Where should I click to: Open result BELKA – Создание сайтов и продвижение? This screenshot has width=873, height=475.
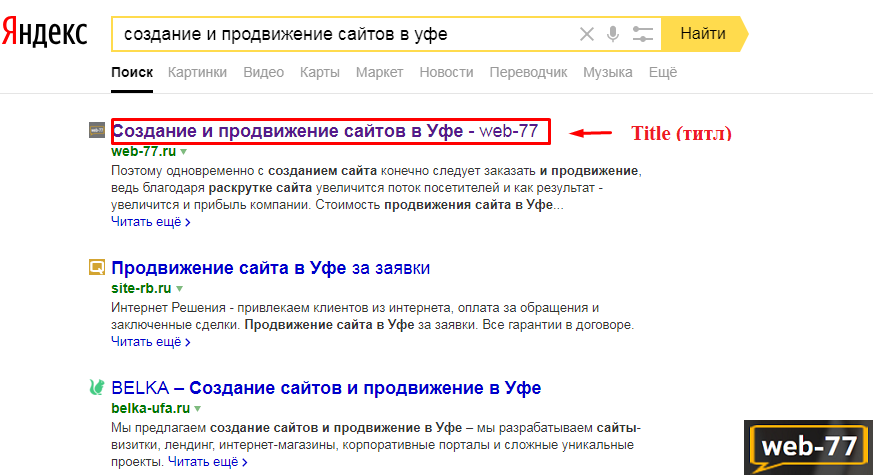[326, 388]
